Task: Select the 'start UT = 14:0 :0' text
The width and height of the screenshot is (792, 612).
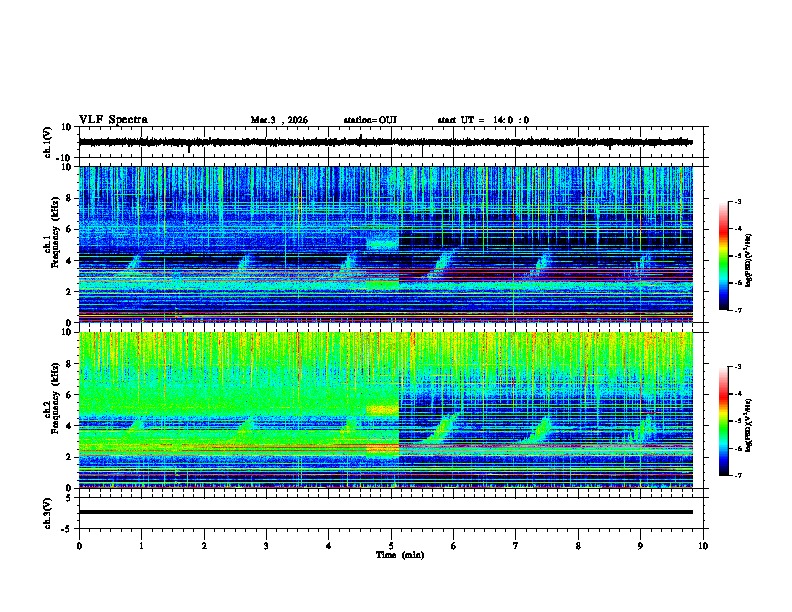Action: 483,120
